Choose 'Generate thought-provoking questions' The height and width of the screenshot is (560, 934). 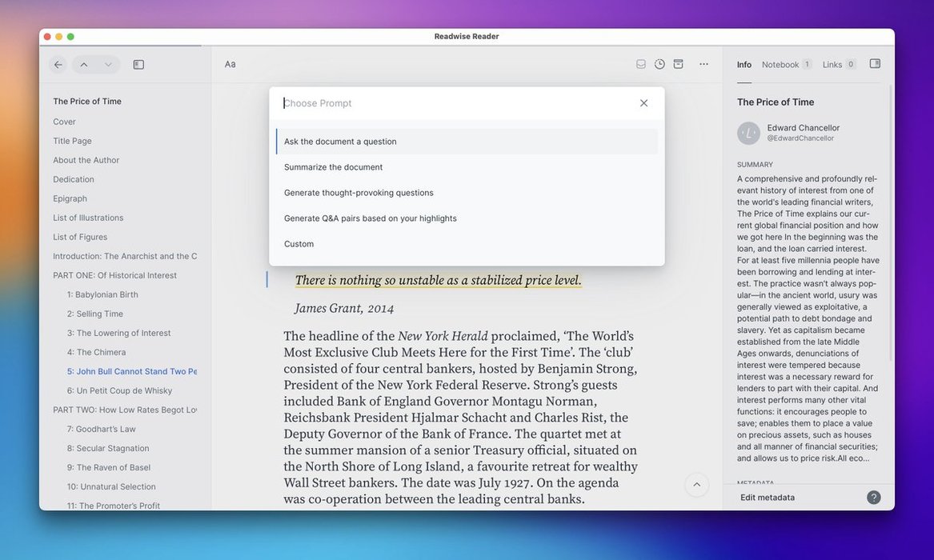pyautogui.click(x=467, y=193)
